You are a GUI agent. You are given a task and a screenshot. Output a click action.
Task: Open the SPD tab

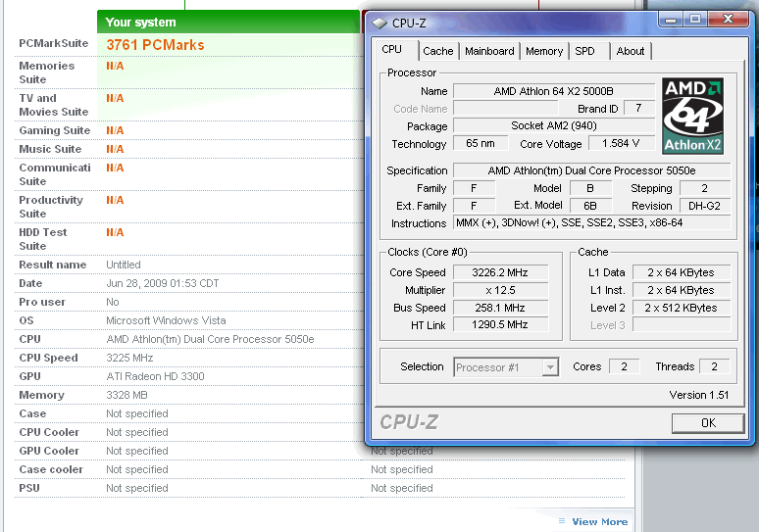(x=584, y=51)
